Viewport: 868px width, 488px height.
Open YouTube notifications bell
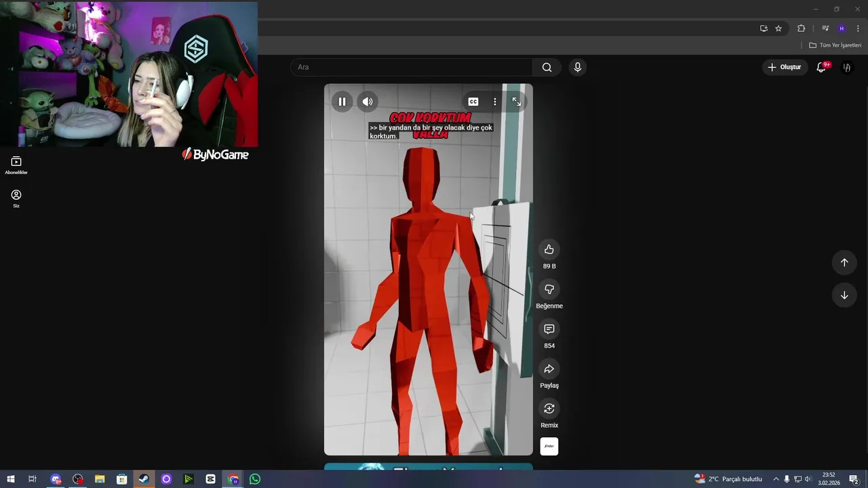point(821,67)
